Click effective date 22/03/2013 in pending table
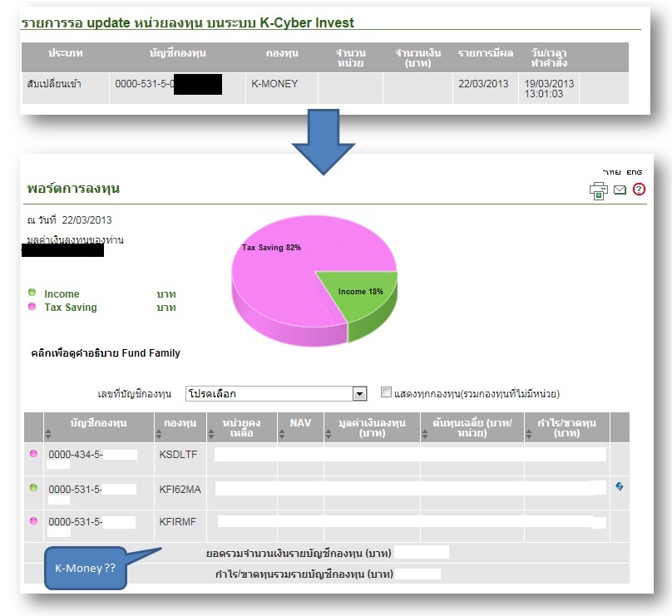 click(x=483, y=83)
